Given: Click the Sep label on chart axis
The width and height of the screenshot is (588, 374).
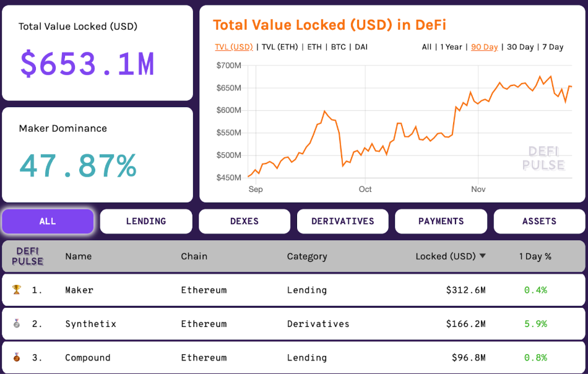Looking at the screenshot, I should (x=256, y=189).
